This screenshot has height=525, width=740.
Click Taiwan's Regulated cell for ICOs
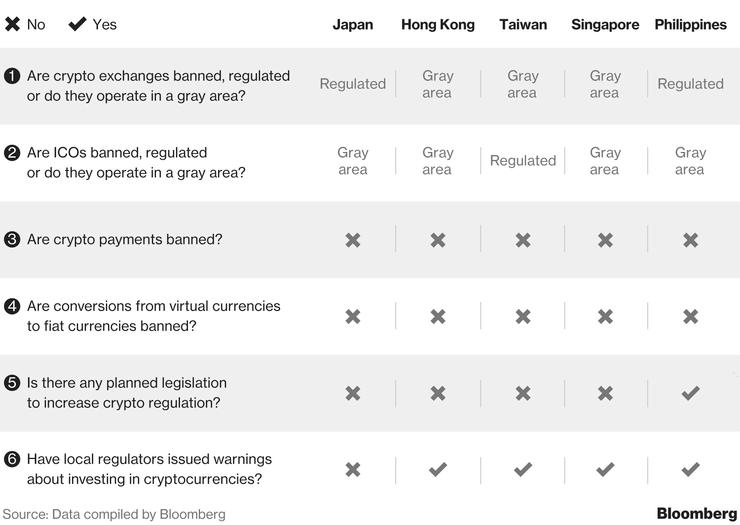pos(523,161)
